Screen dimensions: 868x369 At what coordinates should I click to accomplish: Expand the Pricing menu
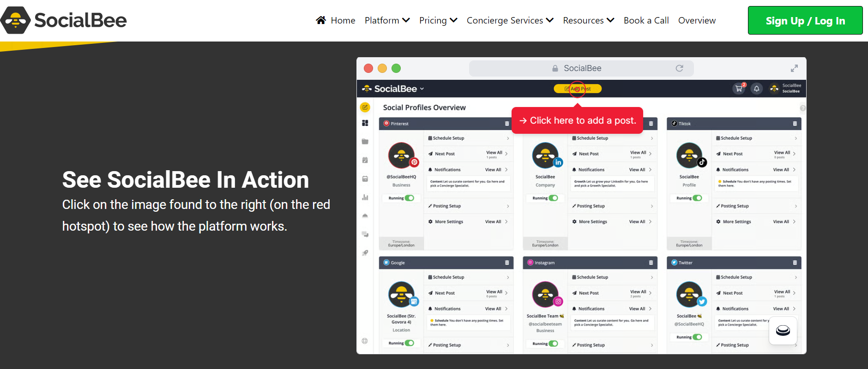coord(438,20)
